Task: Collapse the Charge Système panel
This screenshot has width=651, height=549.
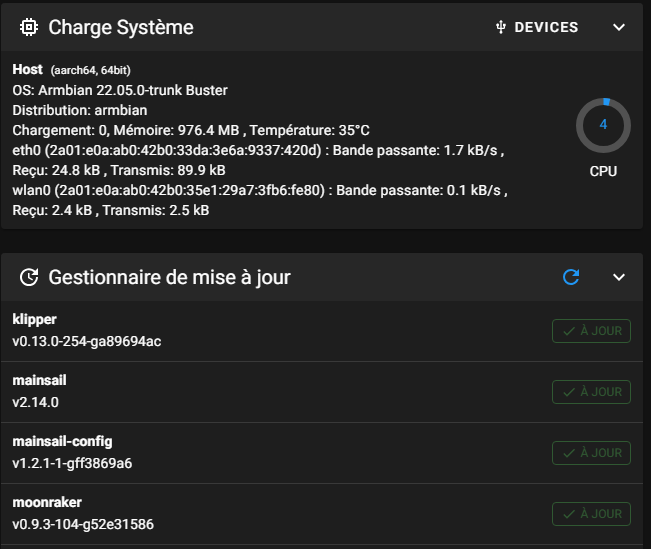Action: [619, 27]
